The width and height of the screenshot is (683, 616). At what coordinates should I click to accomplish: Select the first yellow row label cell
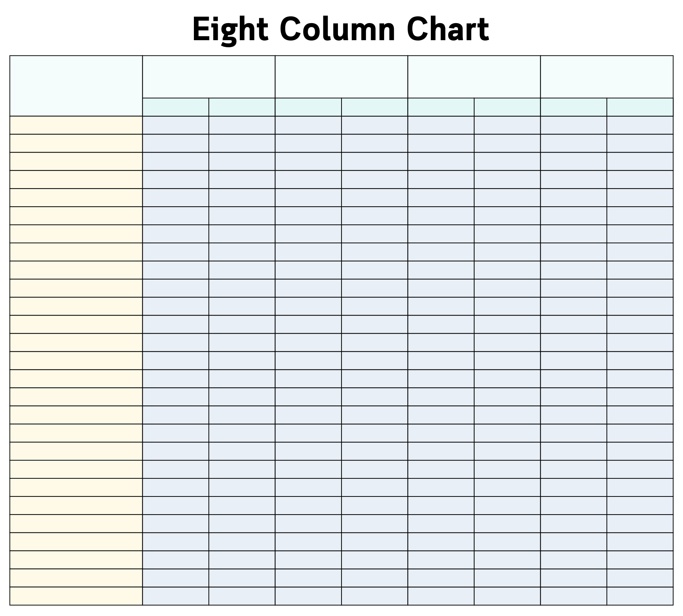click(x=76, y=125)
